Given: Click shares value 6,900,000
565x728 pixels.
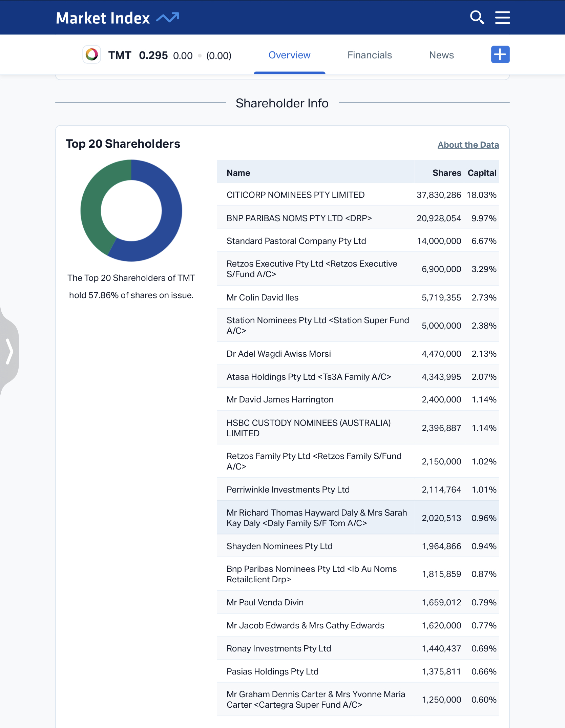Looking at the screenshot, I should click(x=441, y=269).
